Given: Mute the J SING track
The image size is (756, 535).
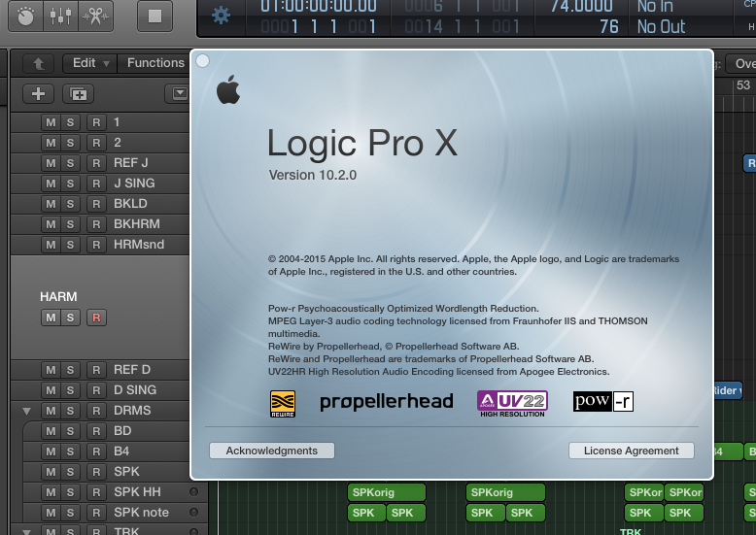Looking at the screenshot, I should 51,184.
